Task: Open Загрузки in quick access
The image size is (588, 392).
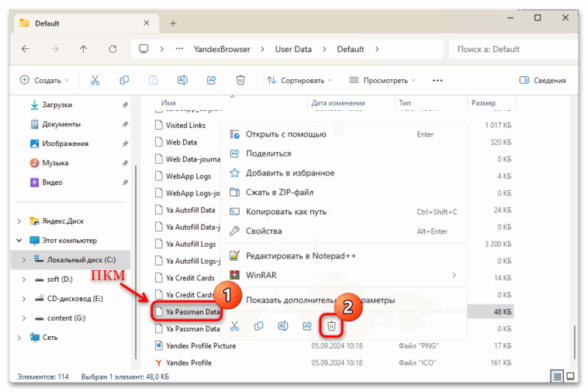Action: 57,105
